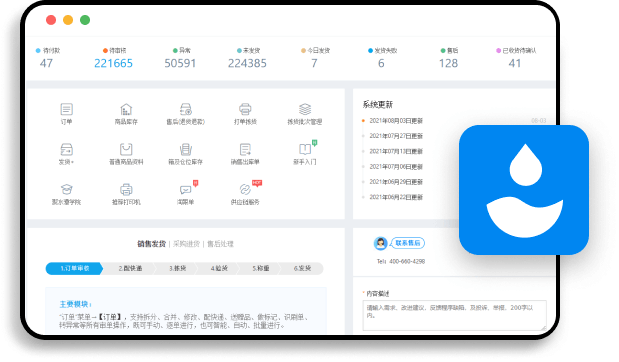This screenshot has height=362, width=619.
Task: Select step 6.发货 in workflow bar
Action: pos(302,268)
